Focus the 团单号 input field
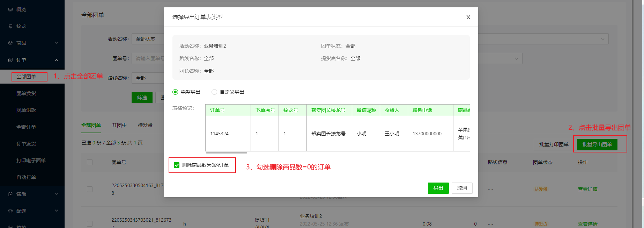The image size is (644, 228). pos(148,58)
